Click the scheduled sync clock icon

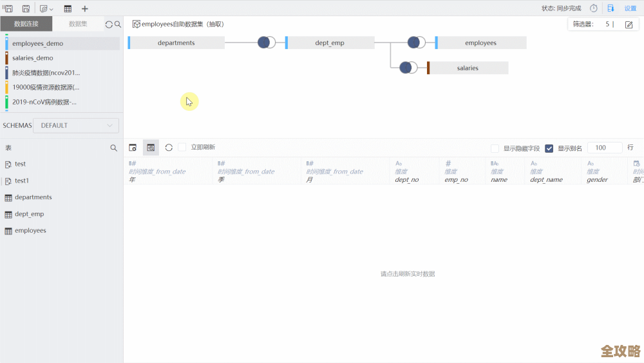click(x=594, y=8)
